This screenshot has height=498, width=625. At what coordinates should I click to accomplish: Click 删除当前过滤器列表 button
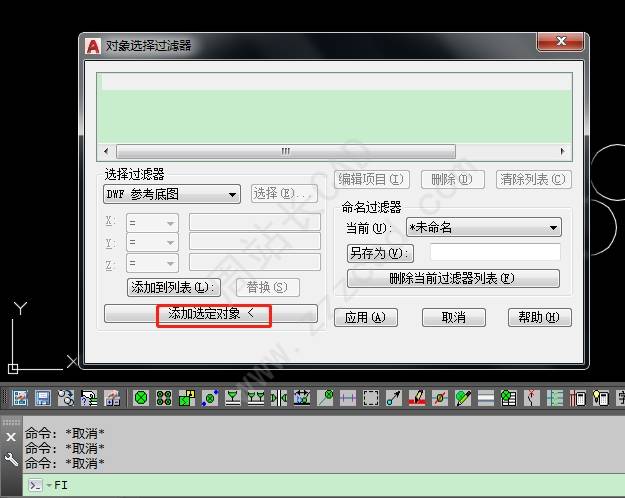click(x=451, y=278)
